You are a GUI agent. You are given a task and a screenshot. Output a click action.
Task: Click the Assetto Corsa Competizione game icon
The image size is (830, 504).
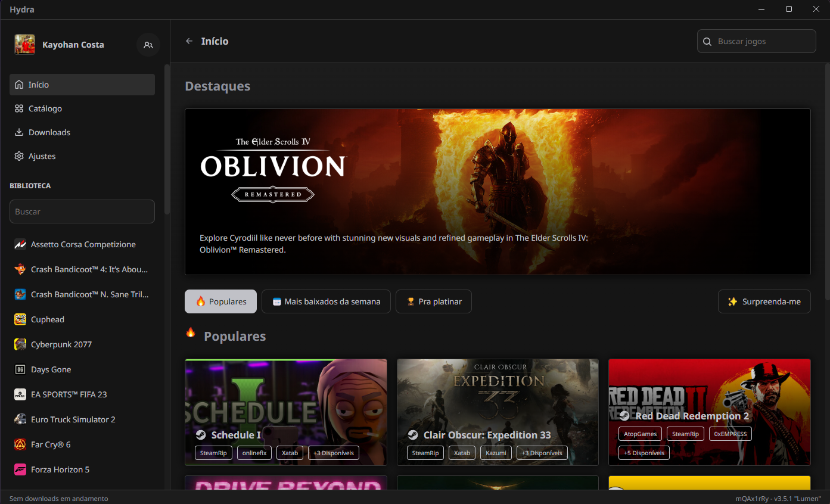tap(20, 244)
